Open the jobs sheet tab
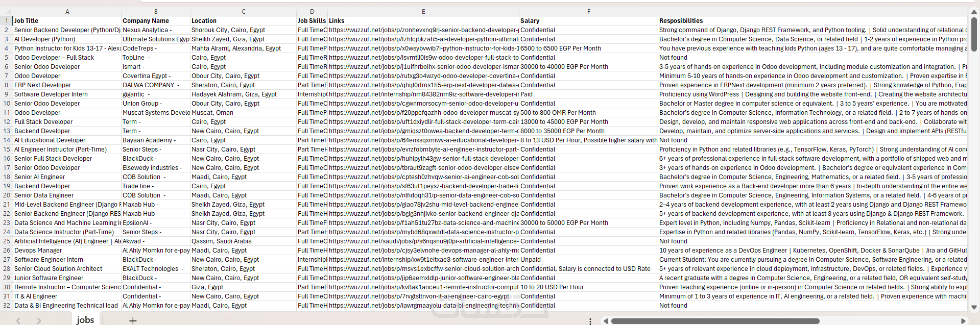 [x=85, y=320]
